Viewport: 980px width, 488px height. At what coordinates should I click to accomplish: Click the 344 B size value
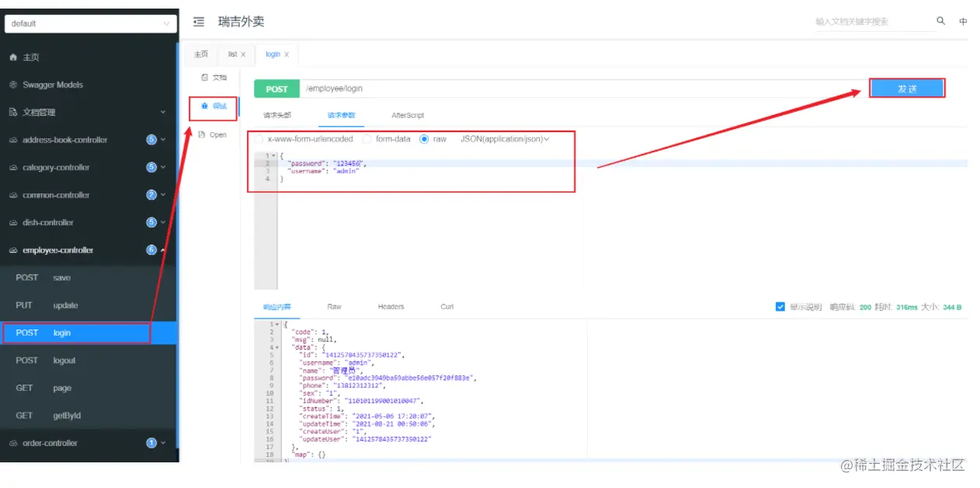(952, 308)
